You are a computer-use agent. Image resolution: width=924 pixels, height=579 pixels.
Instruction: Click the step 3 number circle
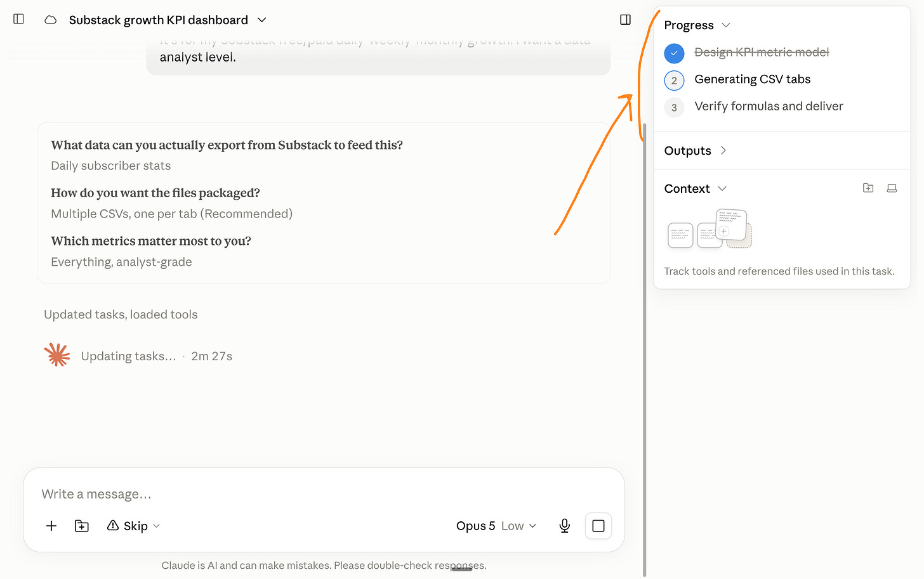[x=674, y=108]
